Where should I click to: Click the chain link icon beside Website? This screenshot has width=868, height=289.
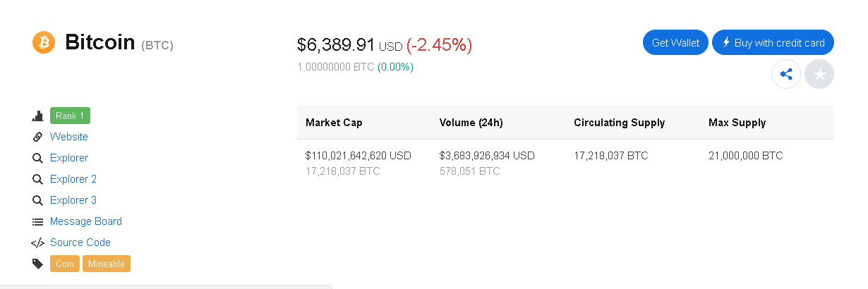[x=38, y=137]
